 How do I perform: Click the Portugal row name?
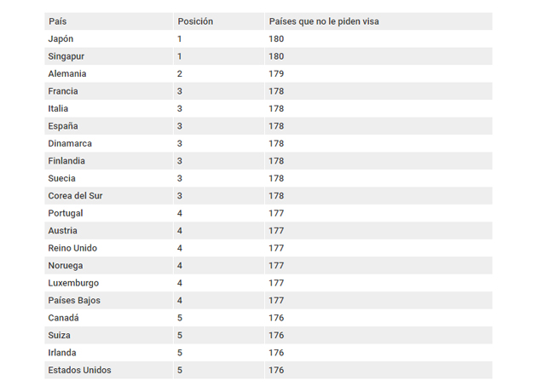click(66, 213)
